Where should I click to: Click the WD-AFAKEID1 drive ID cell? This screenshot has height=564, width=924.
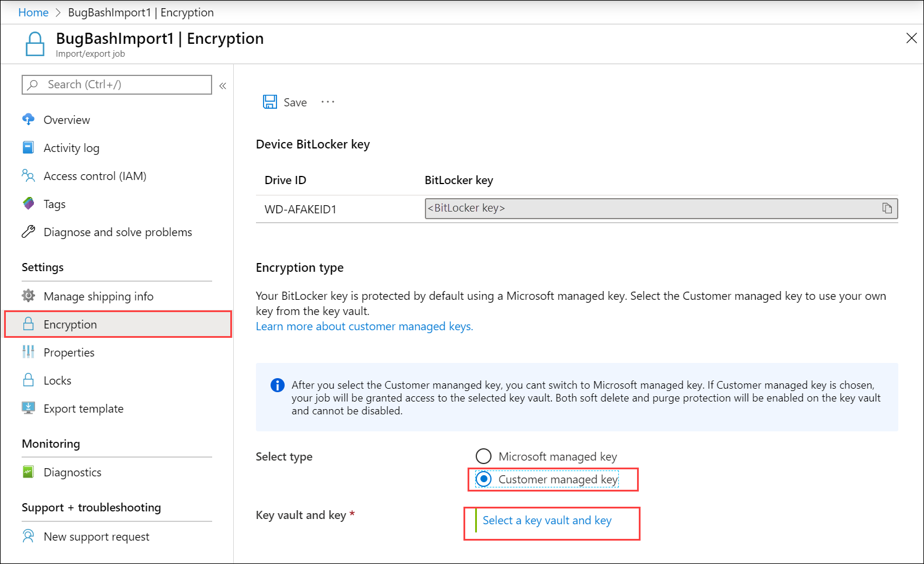(x=300, y=209)
